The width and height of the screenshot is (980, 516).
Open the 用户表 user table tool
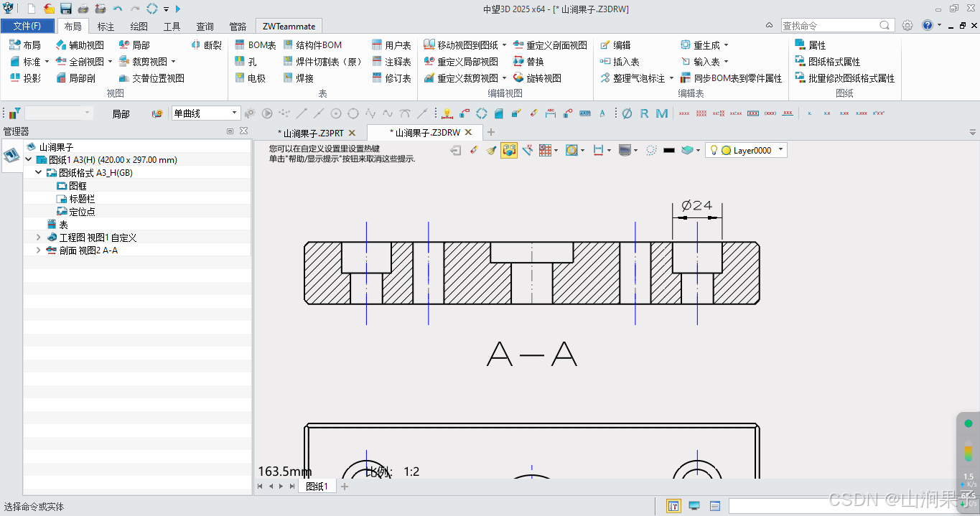392,44
